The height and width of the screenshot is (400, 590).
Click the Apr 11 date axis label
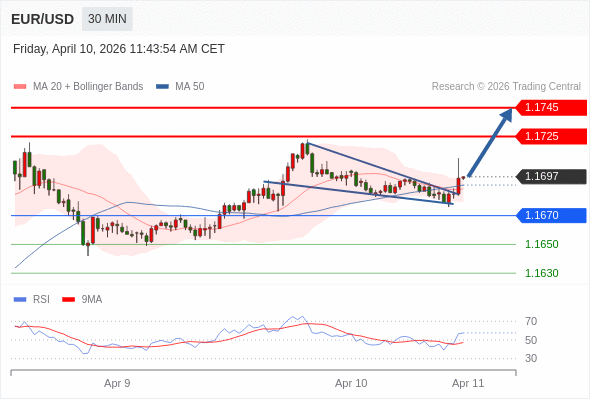click(468, 383)
